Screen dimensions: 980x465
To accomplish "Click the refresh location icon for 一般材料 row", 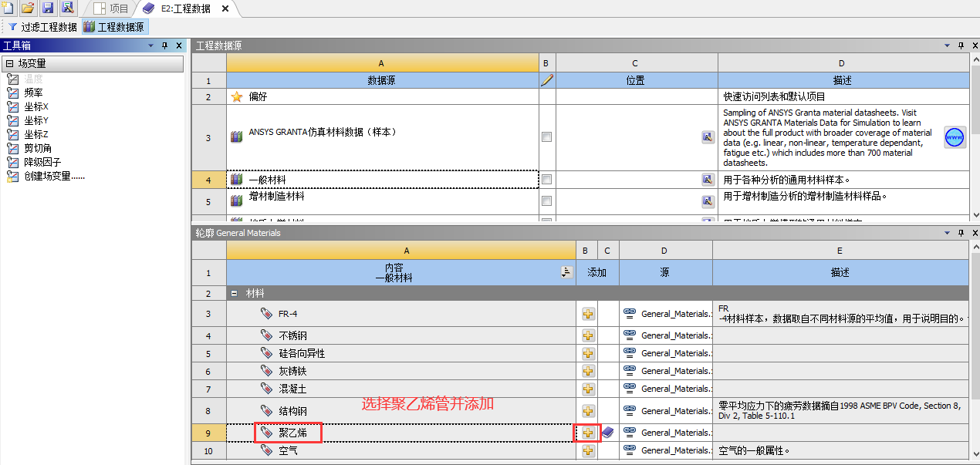I will pyautogui.click(x=708, y=180).
